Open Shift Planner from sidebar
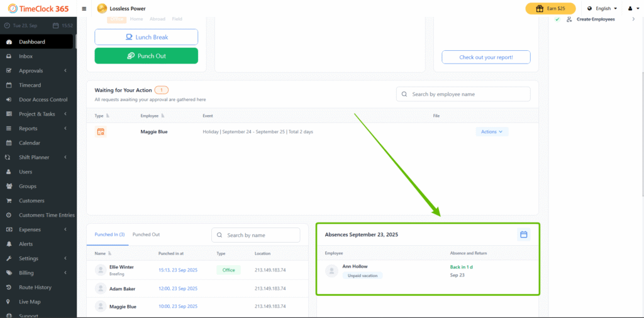Screen dimensions: 644x318 point(38,157)
